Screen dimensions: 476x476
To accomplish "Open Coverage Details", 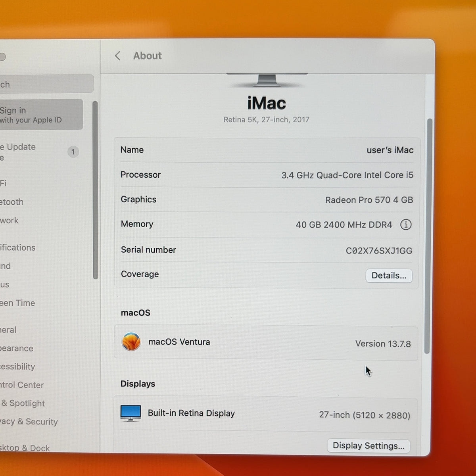I will (389, 275).
